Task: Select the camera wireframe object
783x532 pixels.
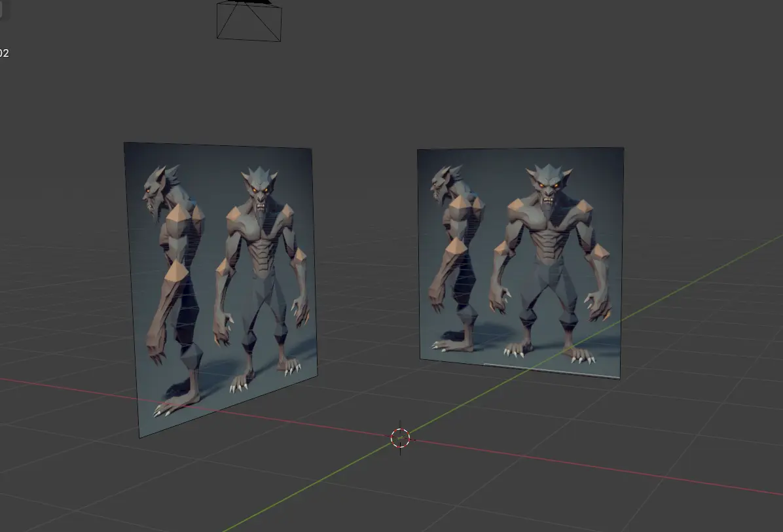Action: point(249,22)
